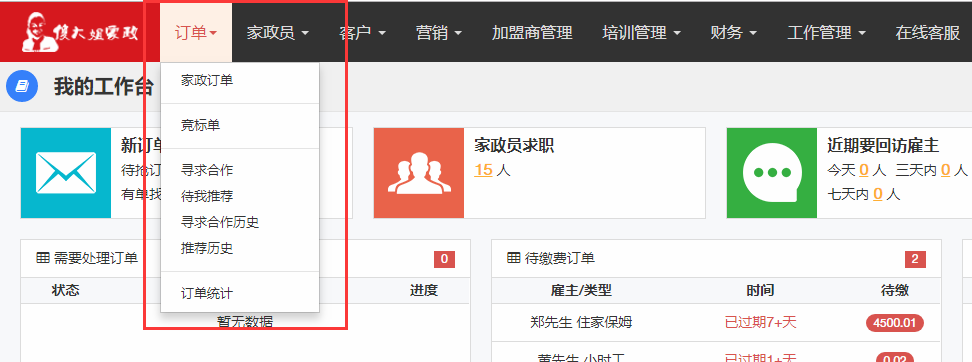The width and height of the screenshot is (972, 362).
Task: Click the table icon next to 待缴费订单
Action: 514,258
